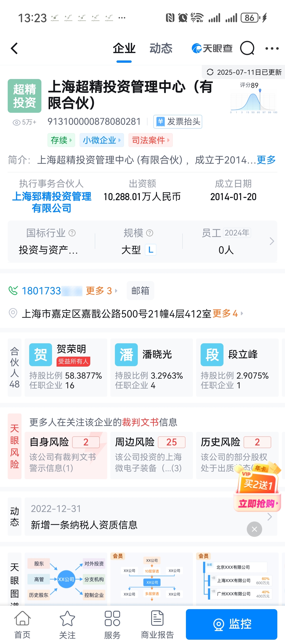Open the 发票抬头 invoice header button
The image size is (285, 644).
click(178, 122)
